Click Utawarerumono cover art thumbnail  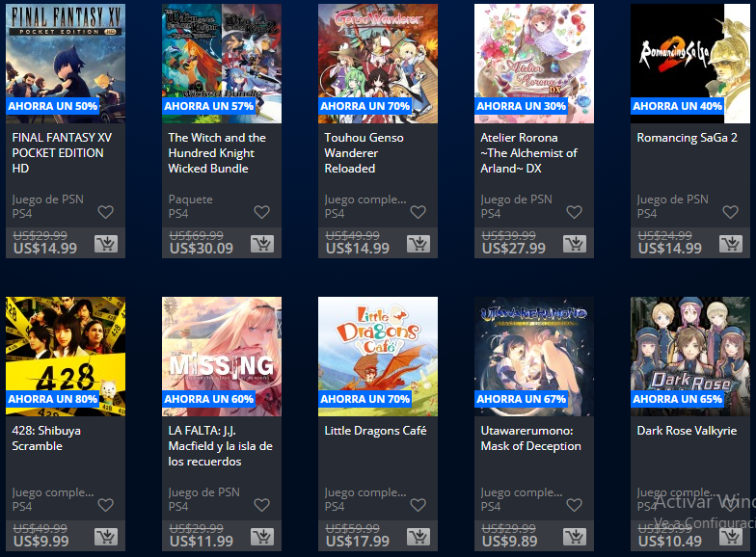coord(534,357)
